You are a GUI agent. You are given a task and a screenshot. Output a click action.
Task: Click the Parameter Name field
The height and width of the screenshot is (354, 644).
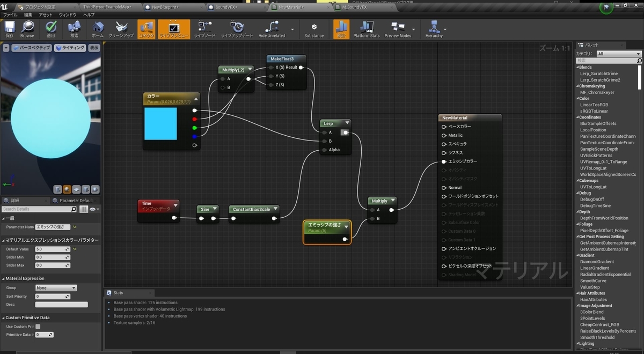53,227
